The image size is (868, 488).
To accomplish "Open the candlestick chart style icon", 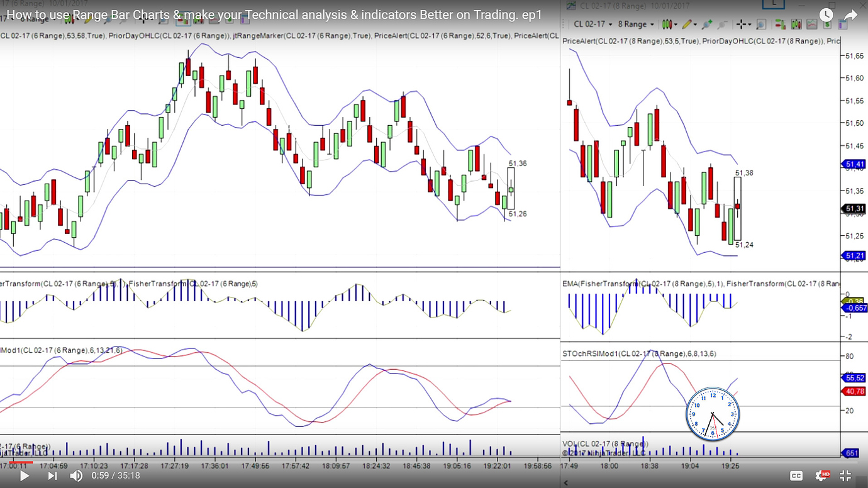I will tap(667, 24).
